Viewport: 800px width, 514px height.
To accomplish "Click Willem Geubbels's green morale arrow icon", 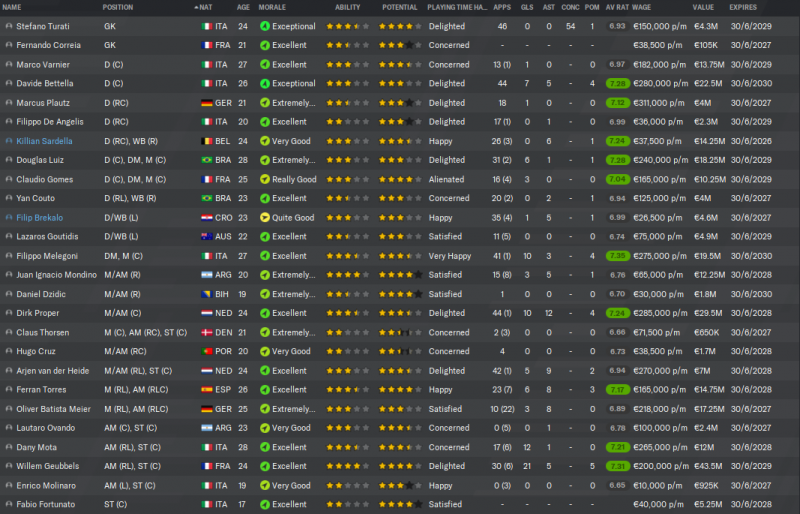I will (x=264, y=466).
